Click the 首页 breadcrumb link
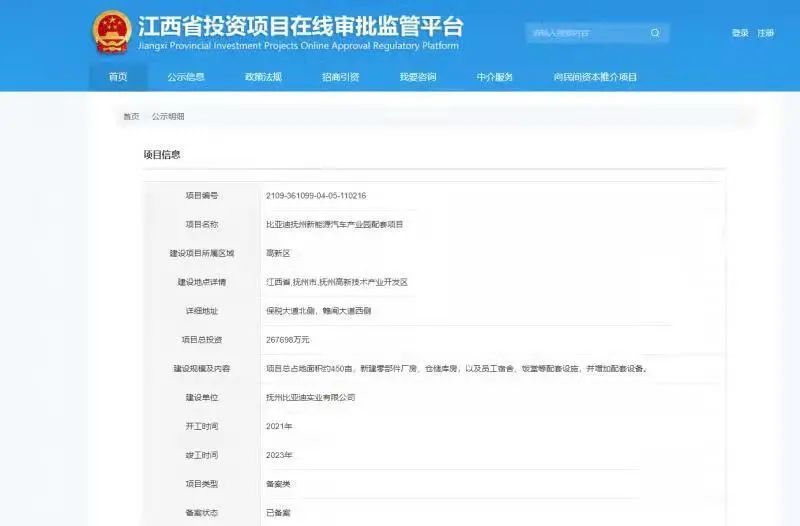The height and width of the screenshot is (526, 800). click(x=131, y=116)
